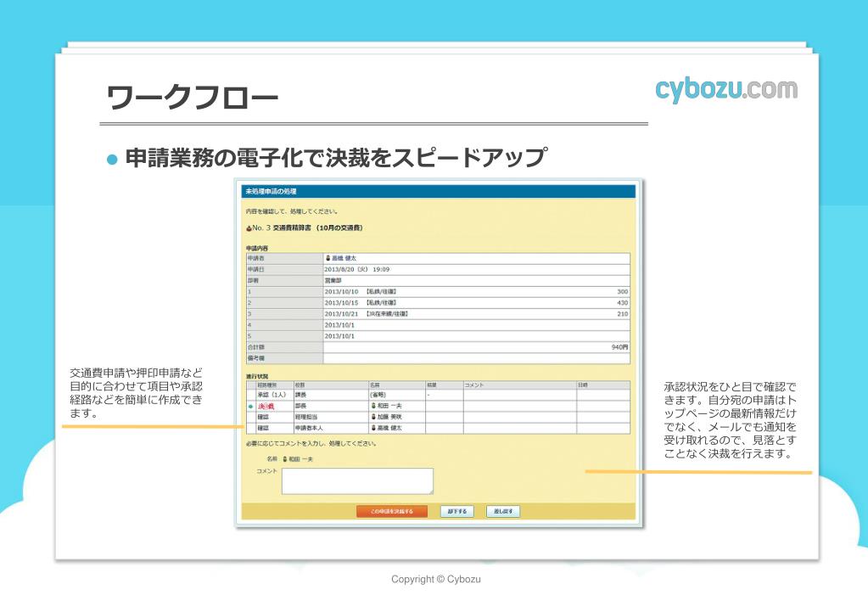The image size is (868, 601).
Task: Click user icon beside 名前 field above comment box
Action: click(x=285, y=459)
